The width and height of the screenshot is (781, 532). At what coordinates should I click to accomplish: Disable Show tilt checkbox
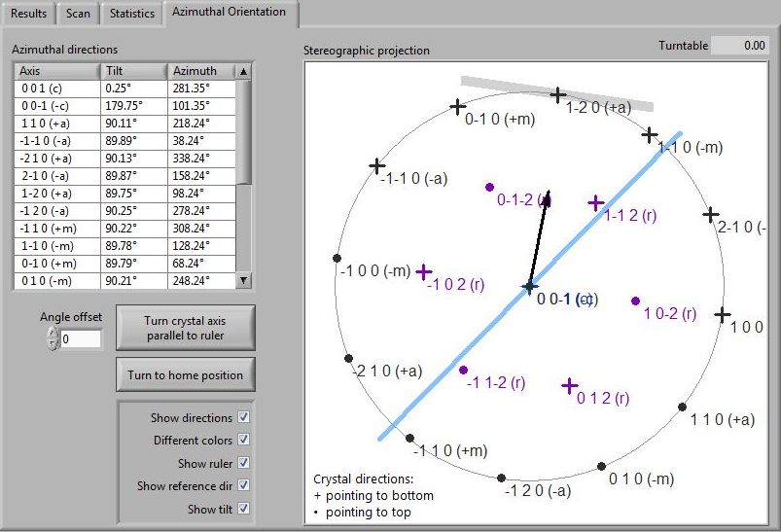[x=243, y=509]
